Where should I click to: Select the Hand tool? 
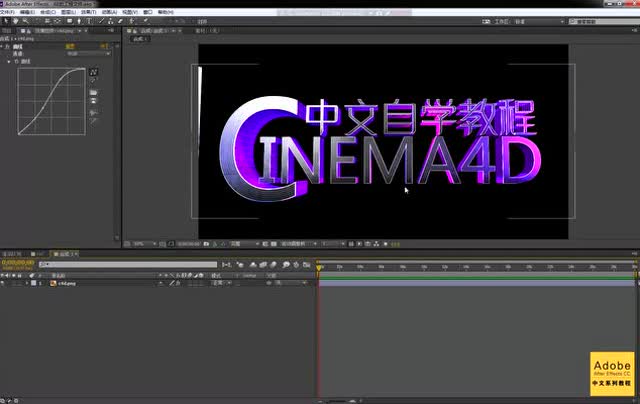(x=16, y=21)
